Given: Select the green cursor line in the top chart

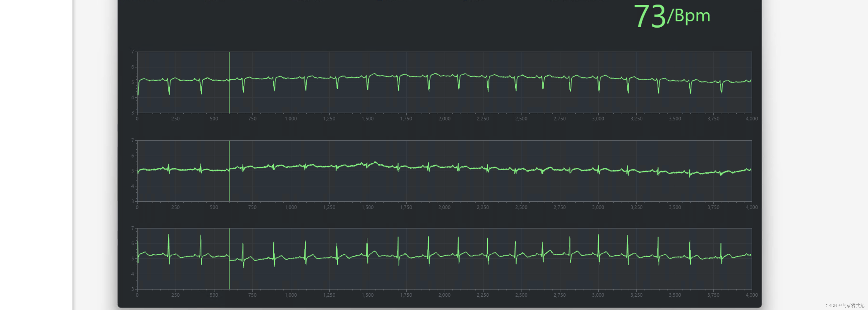Looking at the screenshot, I should 230,82.
